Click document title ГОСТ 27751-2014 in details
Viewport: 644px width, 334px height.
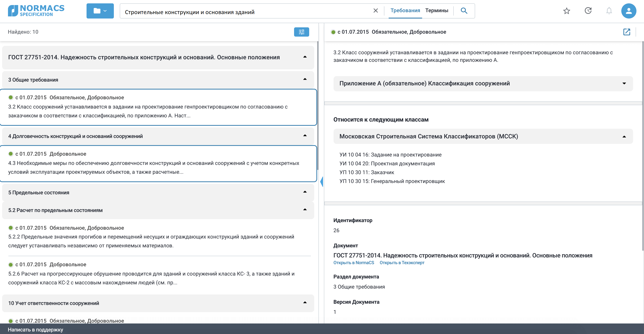click(463, 255)
